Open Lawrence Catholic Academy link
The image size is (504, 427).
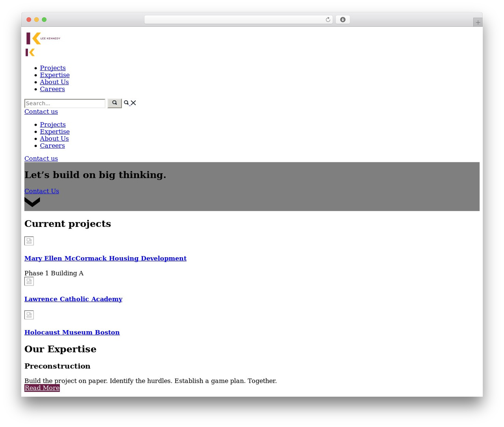point(73,299)
